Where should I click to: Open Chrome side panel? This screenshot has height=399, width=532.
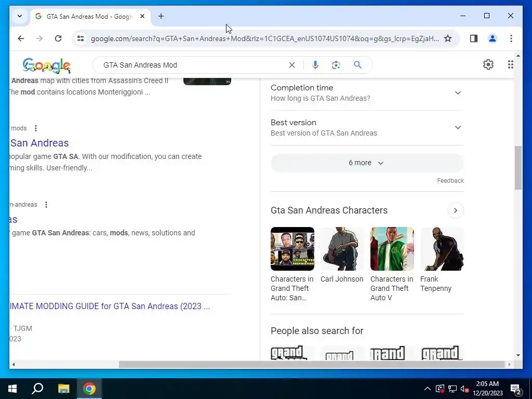[474, 38]
